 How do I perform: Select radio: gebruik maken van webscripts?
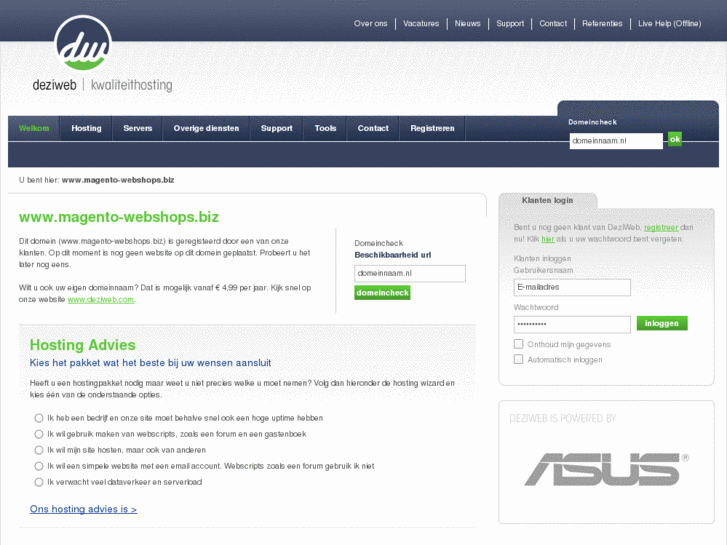(38, 434)
